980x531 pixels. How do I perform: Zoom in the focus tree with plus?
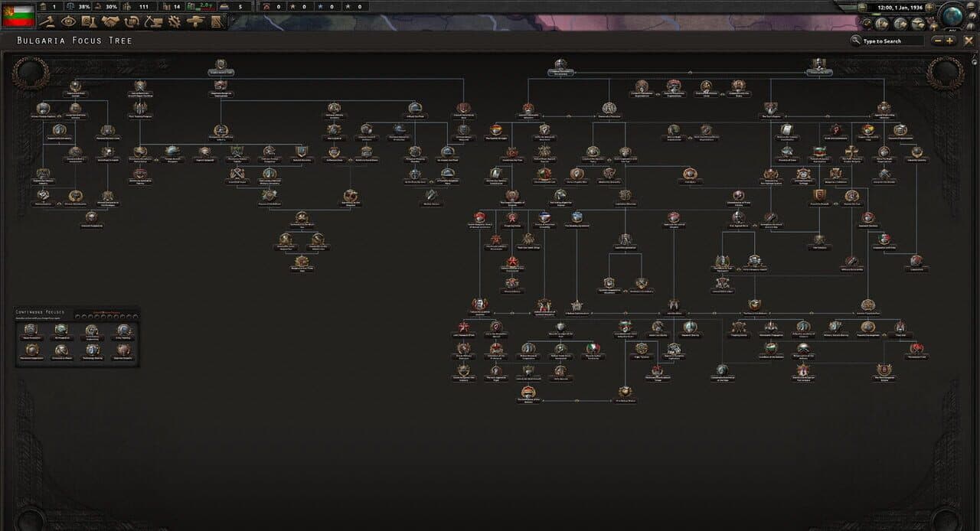click(950, 41)
